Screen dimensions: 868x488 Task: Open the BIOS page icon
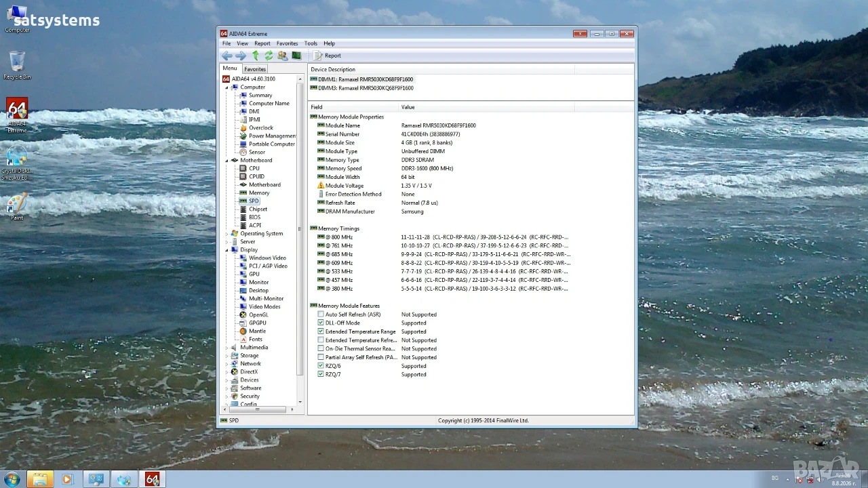coord(243,218)
